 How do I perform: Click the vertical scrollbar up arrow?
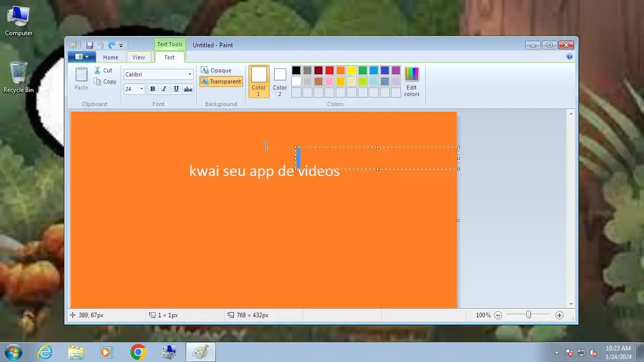(x=571, y=114)
